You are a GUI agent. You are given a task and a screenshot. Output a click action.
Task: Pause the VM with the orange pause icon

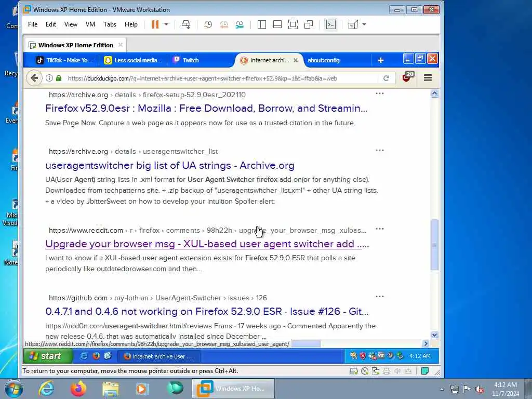tap(155, 24)
